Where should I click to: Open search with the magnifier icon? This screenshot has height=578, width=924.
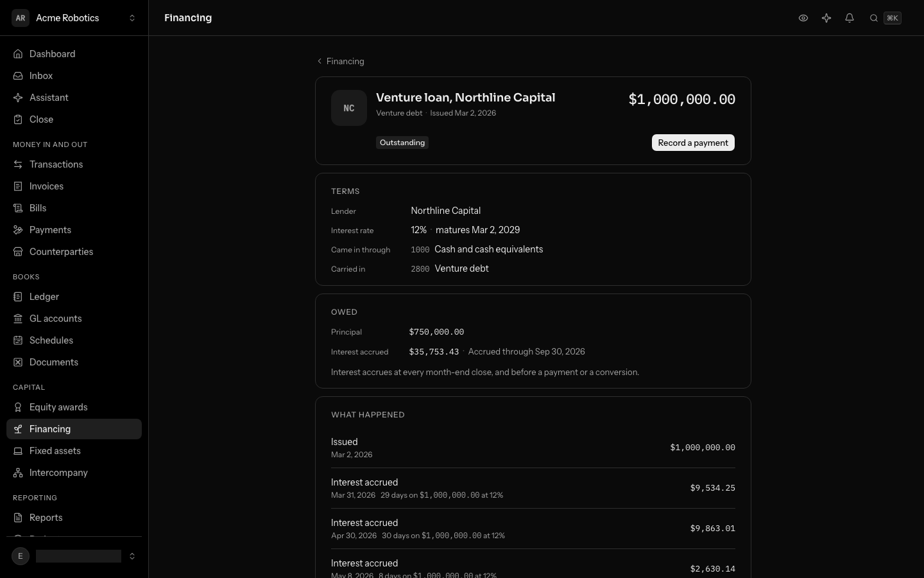(874, 18)
